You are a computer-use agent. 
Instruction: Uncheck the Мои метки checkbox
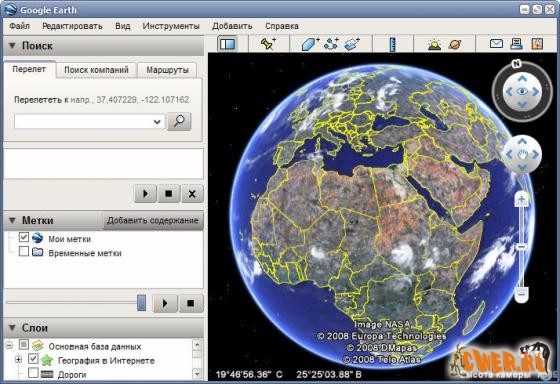click(x=24, y=237)
